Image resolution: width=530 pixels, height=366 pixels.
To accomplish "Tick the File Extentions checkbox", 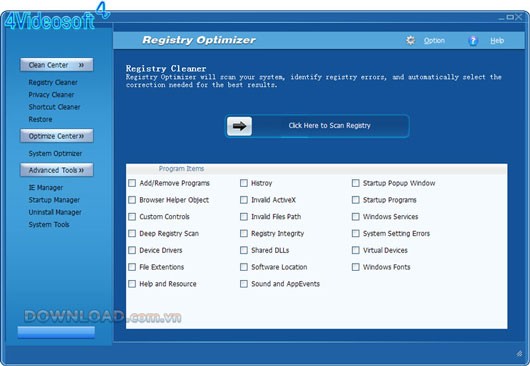I will (132, 267).
